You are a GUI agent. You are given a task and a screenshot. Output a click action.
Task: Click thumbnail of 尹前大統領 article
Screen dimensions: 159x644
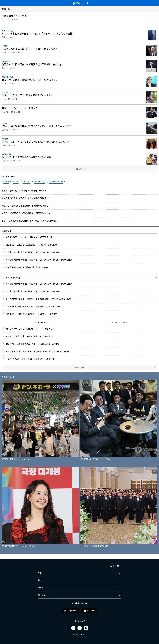(151, 50)
